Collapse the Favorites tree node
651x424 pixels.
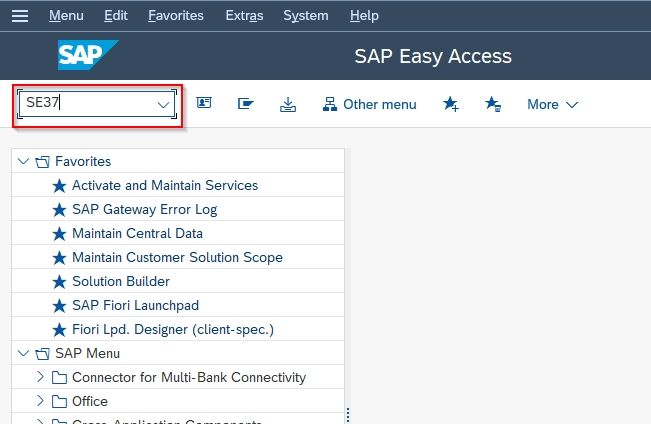click(x=24, y=161)
